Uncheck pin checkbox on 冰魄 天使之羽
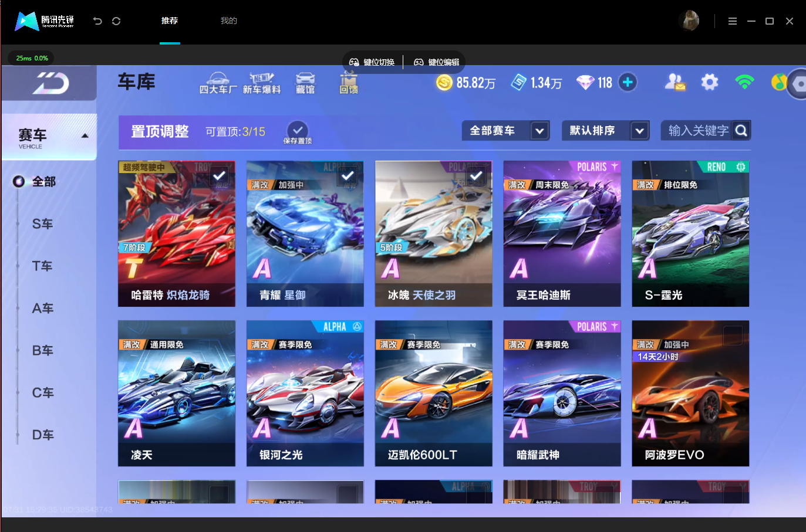The image size is (806, 532). (476, 175)
